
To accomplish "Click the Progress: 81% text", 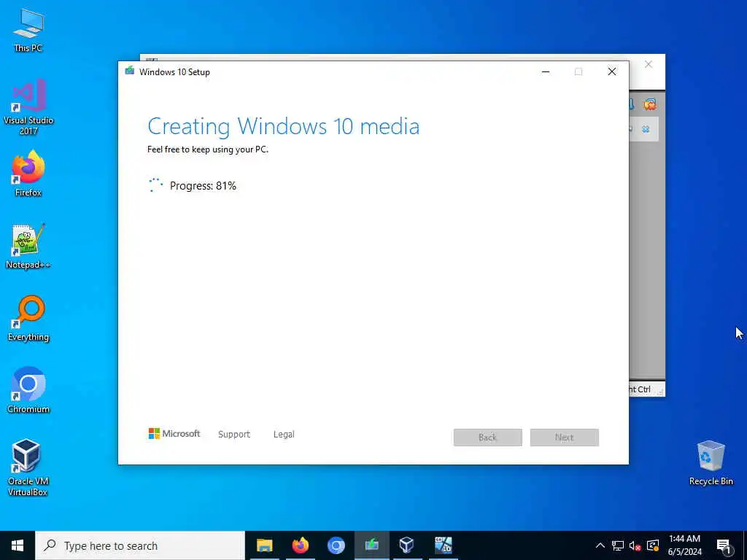I will coord(203,186).
